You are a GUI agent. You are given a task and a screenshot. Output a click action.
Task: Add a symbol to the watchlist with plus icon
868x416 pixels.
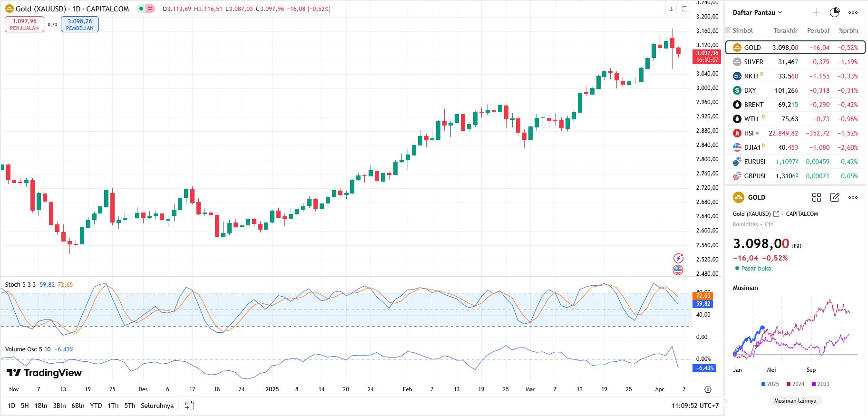pos(817,12)
